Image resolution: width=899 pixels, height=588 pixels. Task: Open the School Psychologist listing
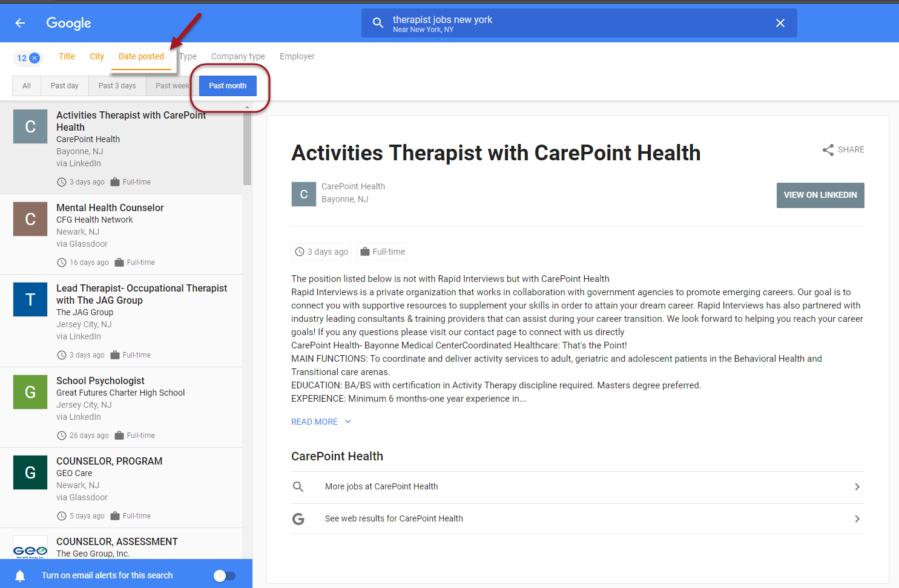tap(121, 407)
